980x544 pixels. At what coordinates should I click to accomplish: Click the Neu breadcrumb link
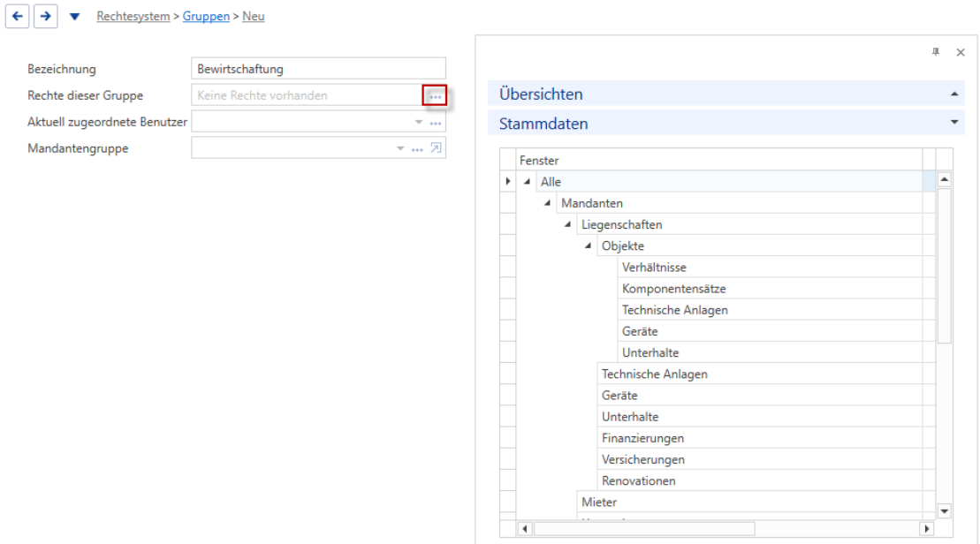[253, 16]
